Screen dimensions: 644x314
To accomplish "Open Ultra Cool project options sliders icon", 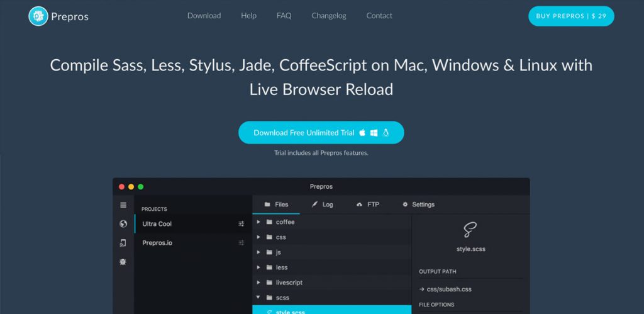I will tap(241, 224).
